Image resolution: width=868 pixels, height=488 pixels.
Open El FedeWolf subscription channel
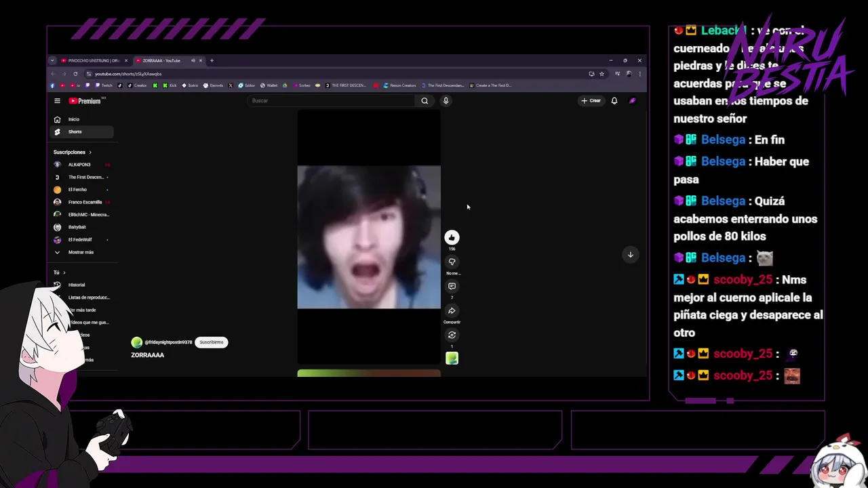[x=81, y=239]
